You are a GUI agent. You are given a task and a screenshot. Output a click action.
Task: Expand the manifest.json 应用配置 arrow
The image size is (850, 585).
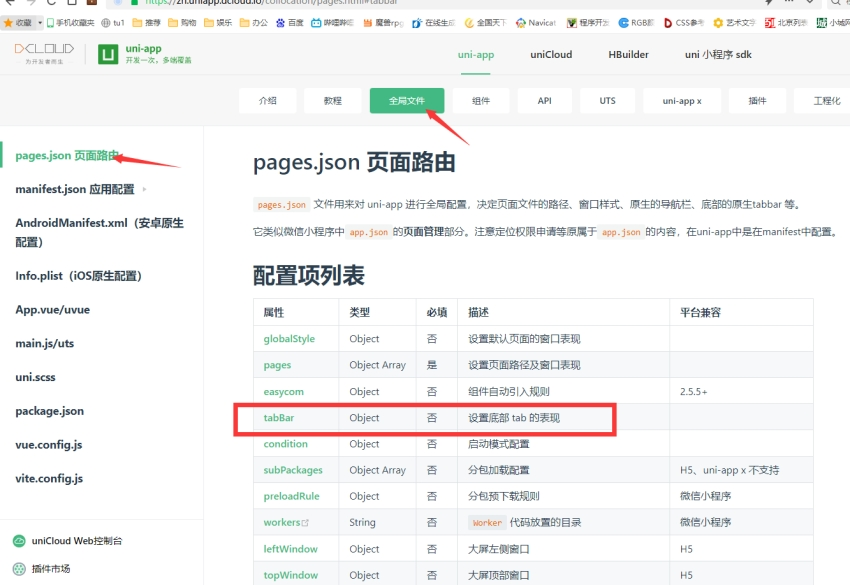coord(144,189)
